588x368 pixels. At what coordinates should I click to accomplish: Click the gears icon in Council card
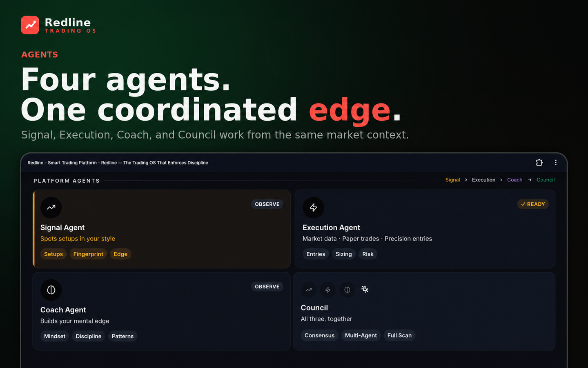point(365,289)
